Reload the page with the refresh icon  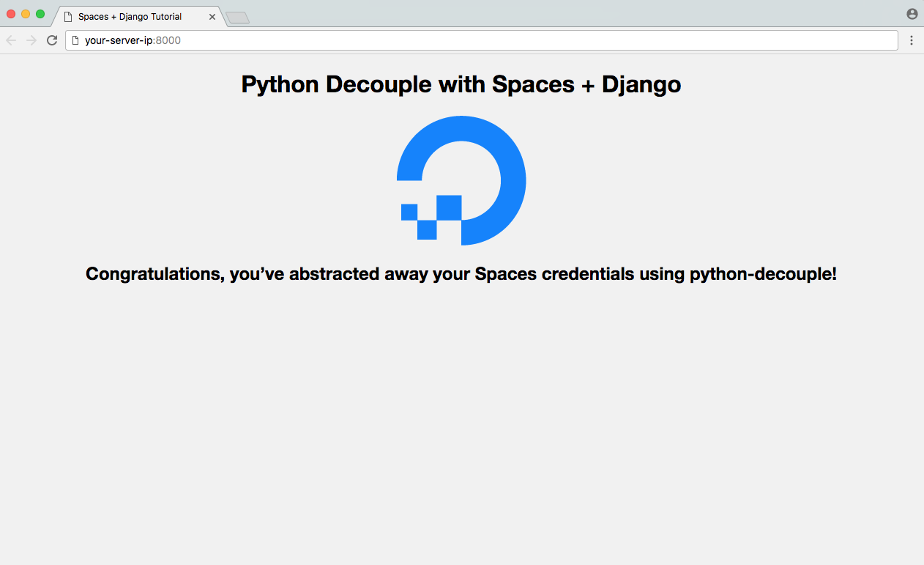click(52, 40)
